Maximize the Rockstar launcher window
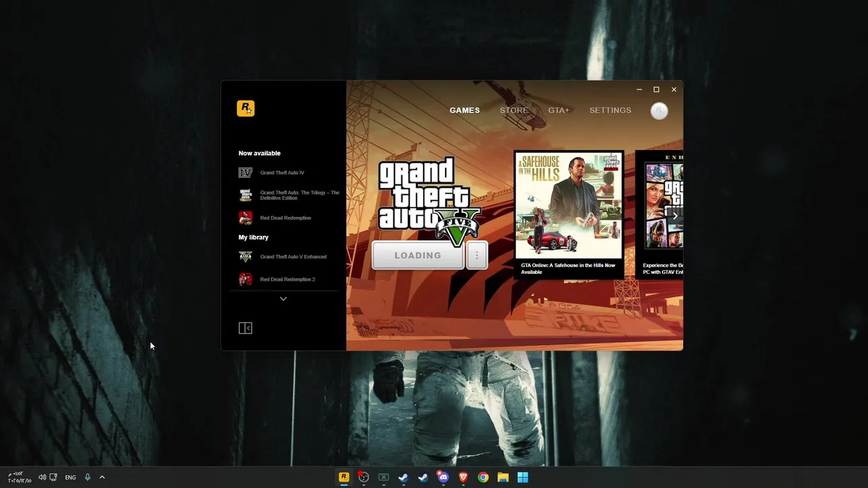 [656, 89]
